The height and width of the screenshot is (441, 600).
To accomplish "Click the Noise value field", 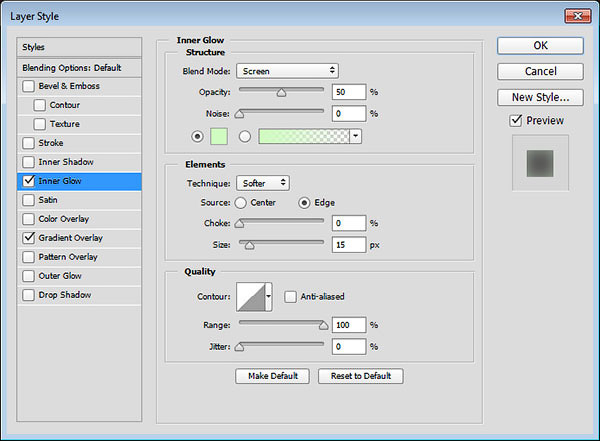I will (349, 114).
